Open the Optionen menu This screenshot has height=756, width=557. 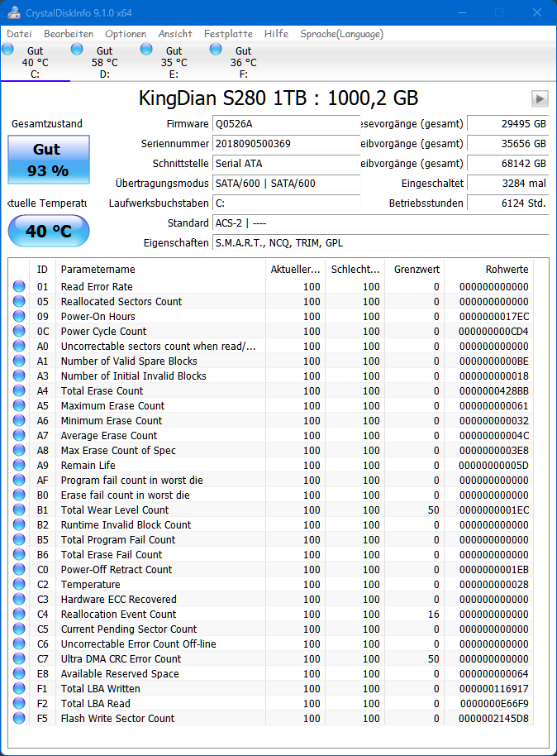tap(126, 34)
